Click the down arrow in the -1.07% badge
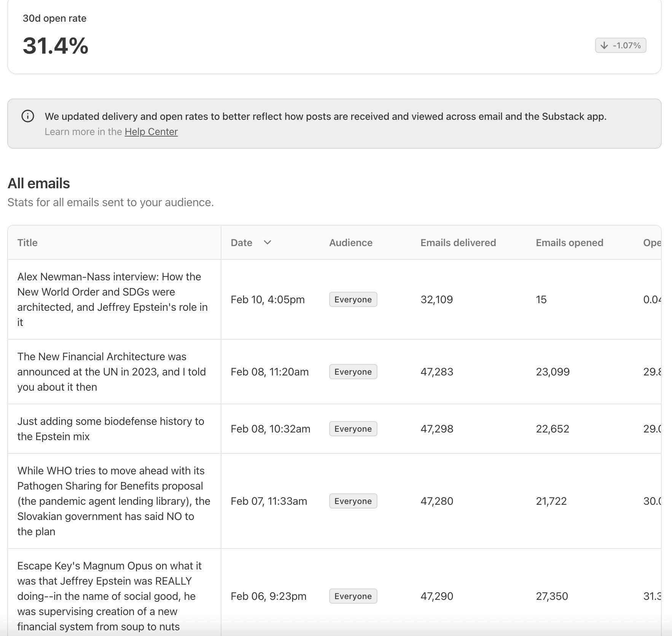This screenshot has height=636, width=672. [604, 46]
